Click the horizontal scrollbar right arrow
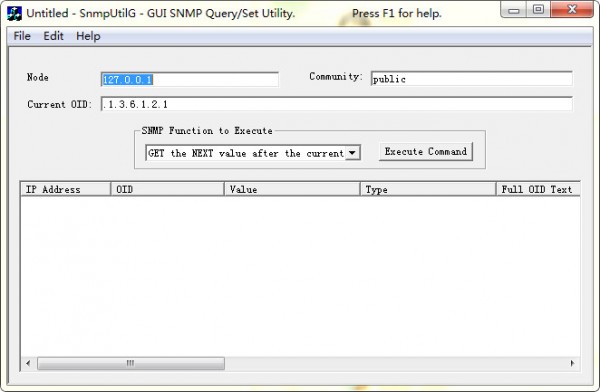This screenshot has width=600, height=392. tap(572, 363)
